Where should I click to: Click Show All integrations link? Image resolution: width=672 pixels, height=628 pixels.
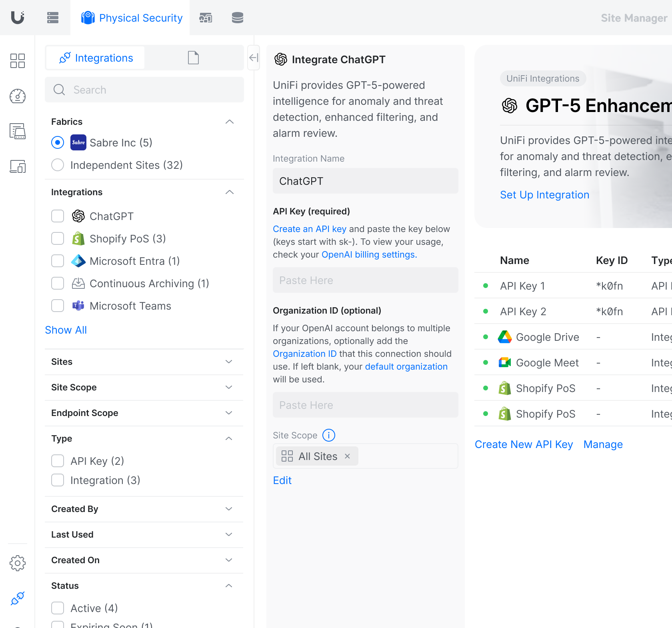(66, 330)
